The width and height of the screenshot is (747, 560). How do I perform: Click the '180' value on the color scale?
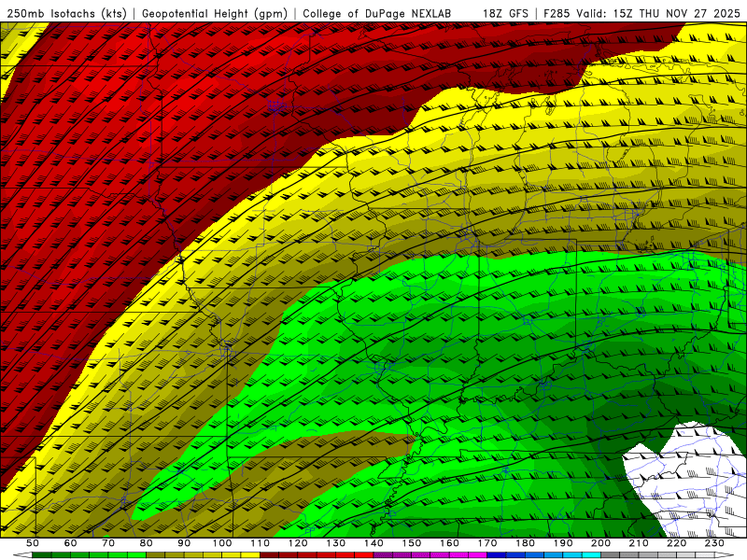(525, 543)
